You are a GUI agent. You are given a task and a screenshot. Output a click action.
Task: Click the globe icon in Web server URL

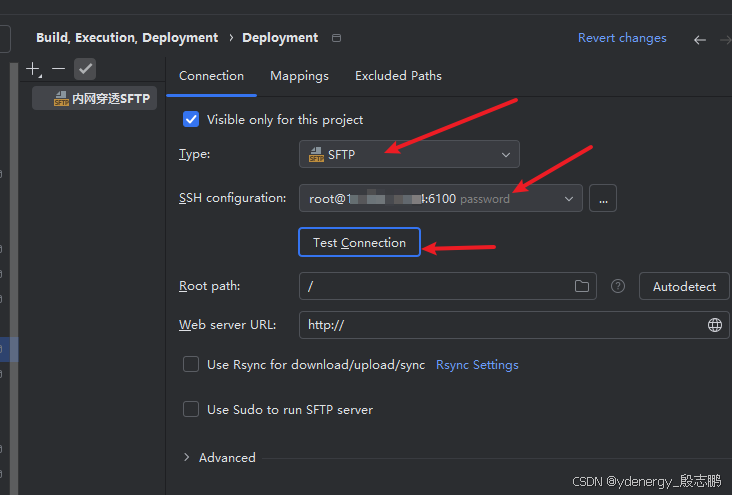pyautogui.click(x=715, y=325)
